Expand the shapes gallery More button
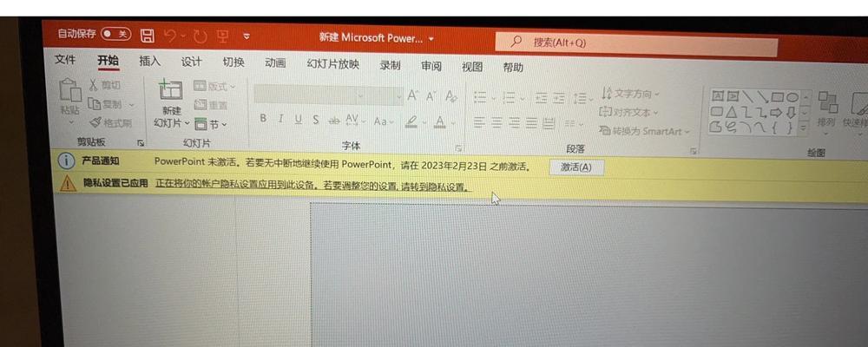 click(805, 128)
